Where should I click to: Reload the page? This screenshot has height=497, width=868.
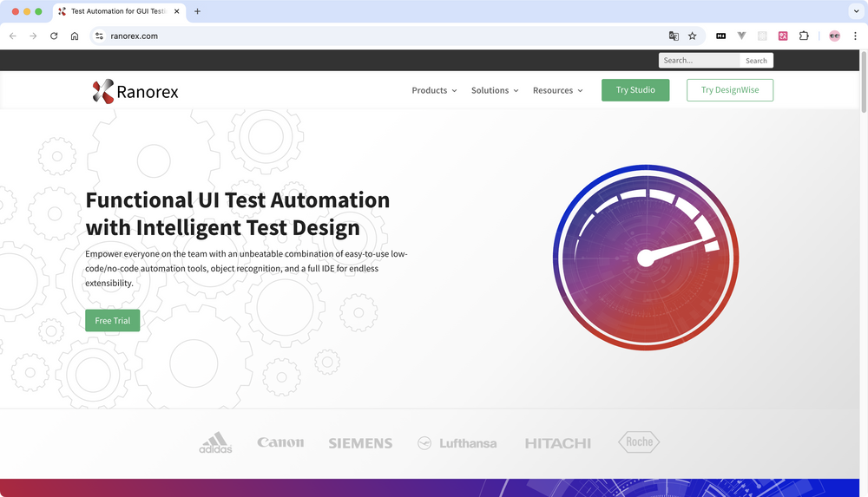[54, 36]
